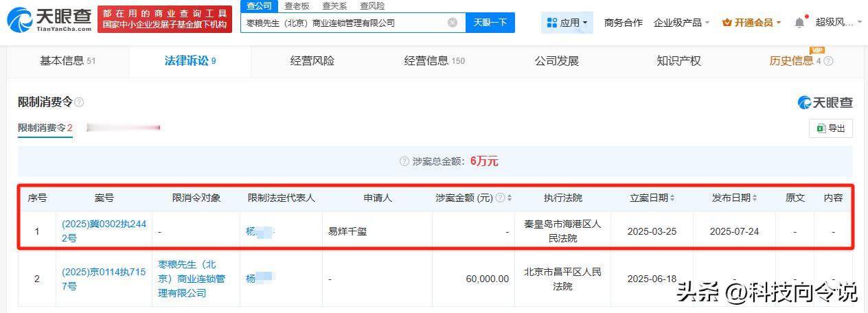Sort by 发布日期 column arrows
The height and width of the screenshot is (313, 868).
(754, 198)
